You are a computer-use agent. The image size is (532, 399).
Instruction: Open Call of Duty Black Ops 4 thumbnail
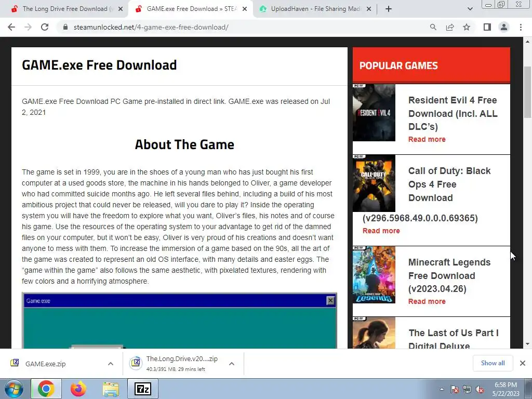tap(374, 183)
